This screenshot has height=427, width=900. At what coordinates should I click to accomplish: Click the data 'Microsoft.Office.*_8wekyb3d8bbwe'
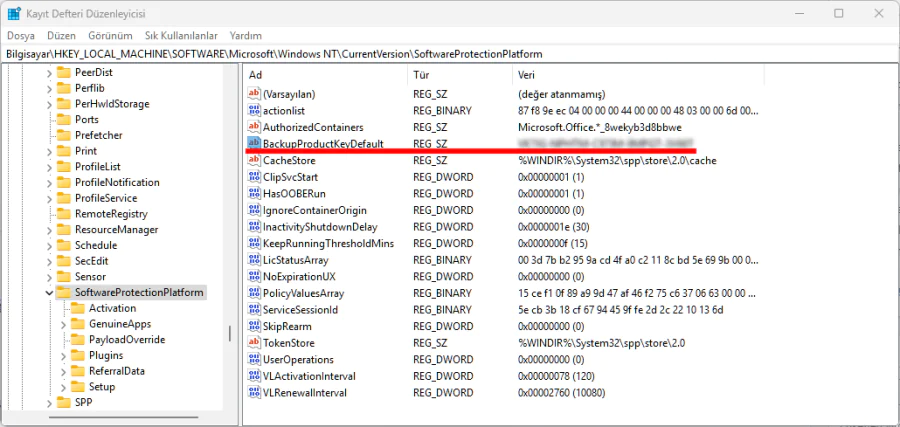click(599, 127)
